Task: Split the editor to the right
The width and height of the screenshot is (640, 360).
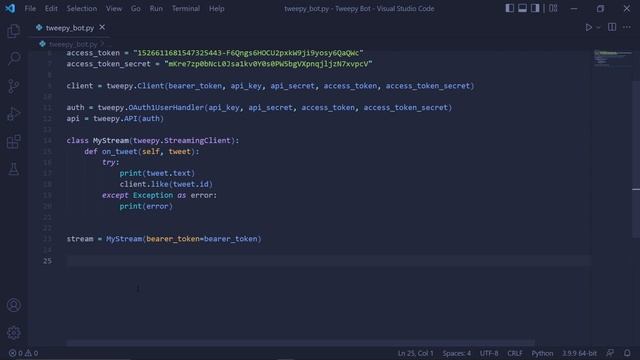Action: tap(612, 27)
